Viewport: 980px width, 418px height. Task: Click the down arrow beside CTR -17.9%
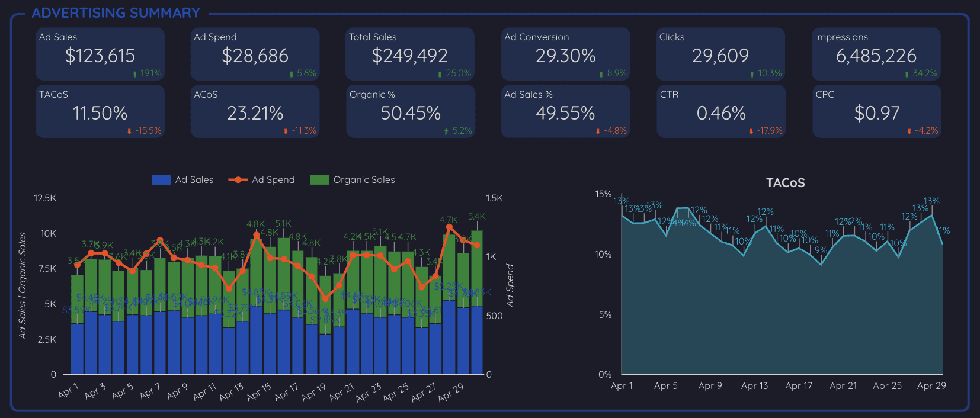tap(751, 131)
